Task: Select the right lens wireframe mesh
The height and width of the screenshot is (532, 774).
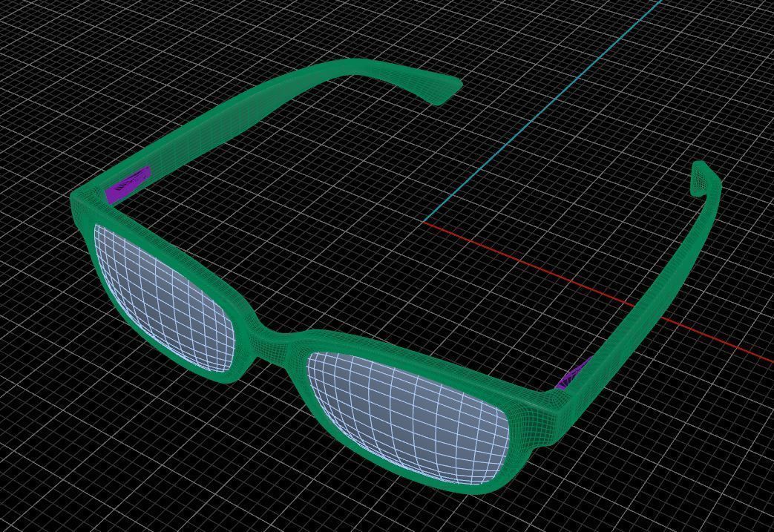Action: coord(409,418)
